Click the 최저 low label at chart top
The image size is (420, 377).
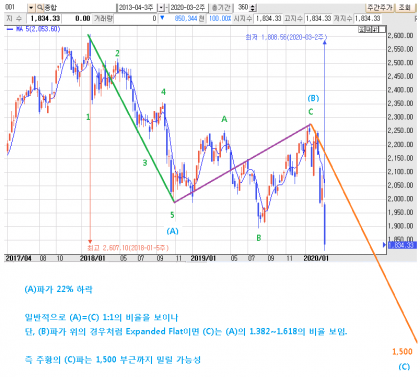coord(286,37)
